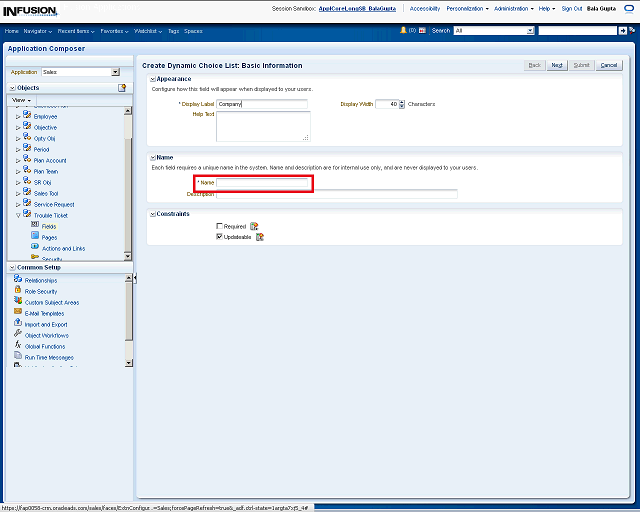The width and height of the screenshot is (640, 512).
Task: Click the expression icon next to Updateable
Action: click(260, 237)
